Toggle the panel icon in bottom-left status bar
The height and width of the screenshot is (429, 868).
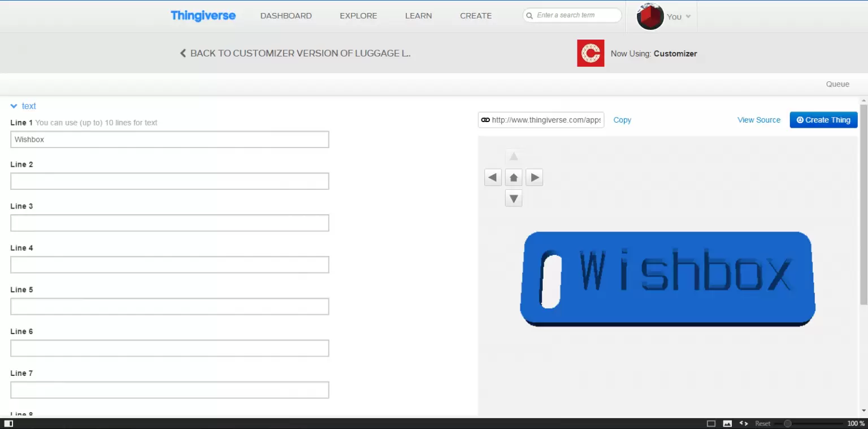coord(8,423)
